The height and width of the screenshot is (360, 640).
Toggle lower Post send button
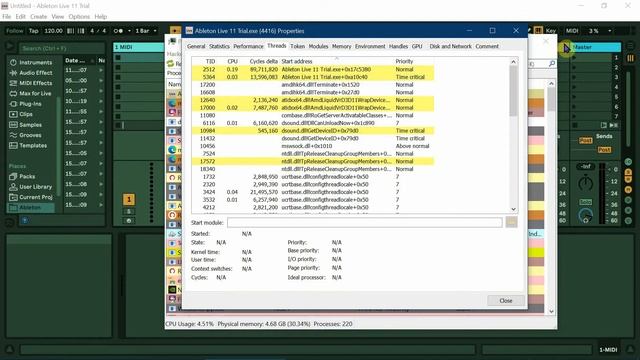pos(604,150)
